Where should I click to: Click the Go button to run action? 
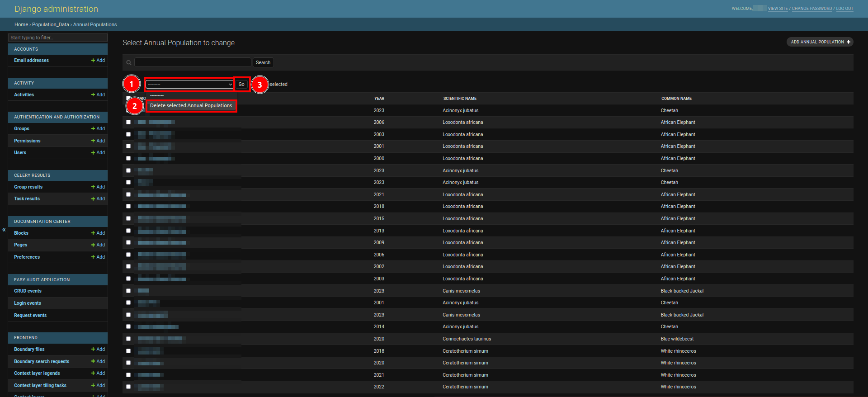coord(241,84)
